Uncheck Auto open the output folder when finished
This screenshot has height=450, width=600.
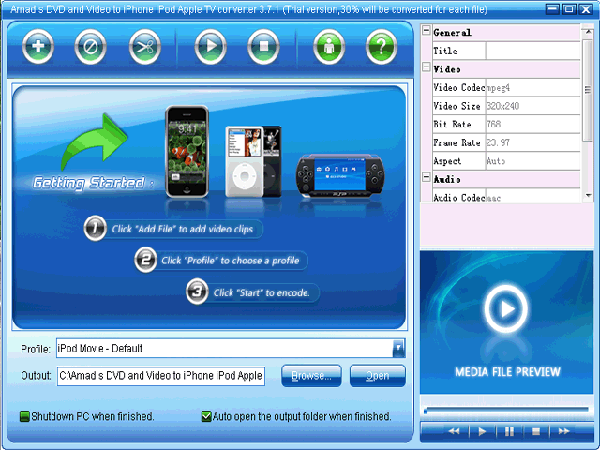(x=206, y=416)
